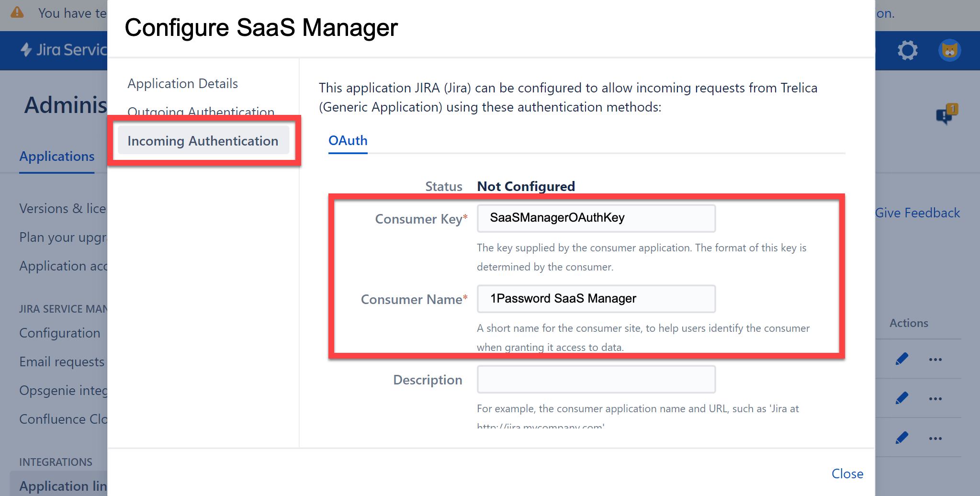Open third row more actions ellipsis

(x=935, y=439)
